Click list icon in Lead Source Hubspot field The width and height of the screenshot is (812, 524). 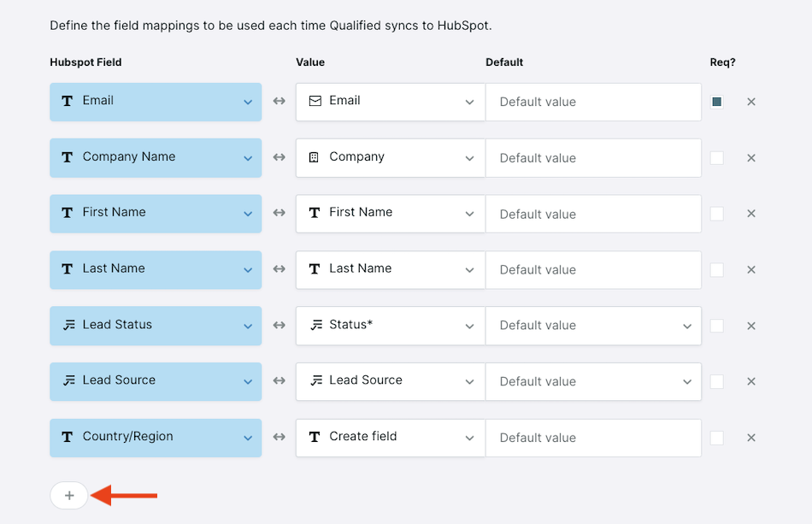point(69,380)
